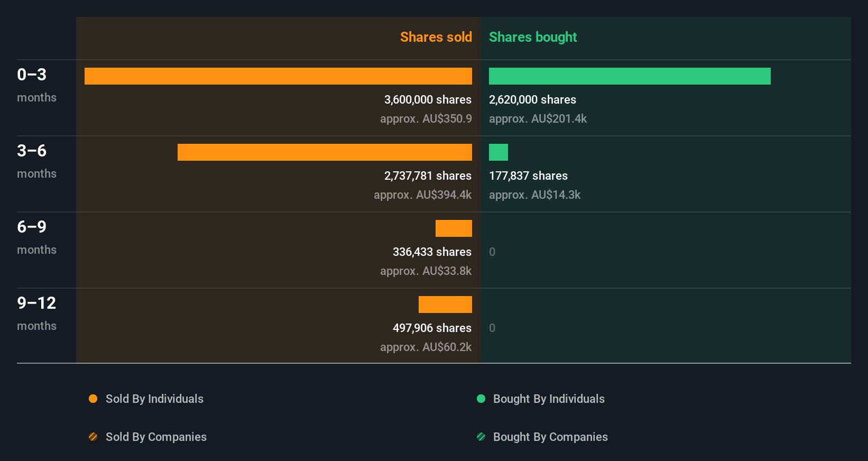Click the 9–12 months row label

36,314
